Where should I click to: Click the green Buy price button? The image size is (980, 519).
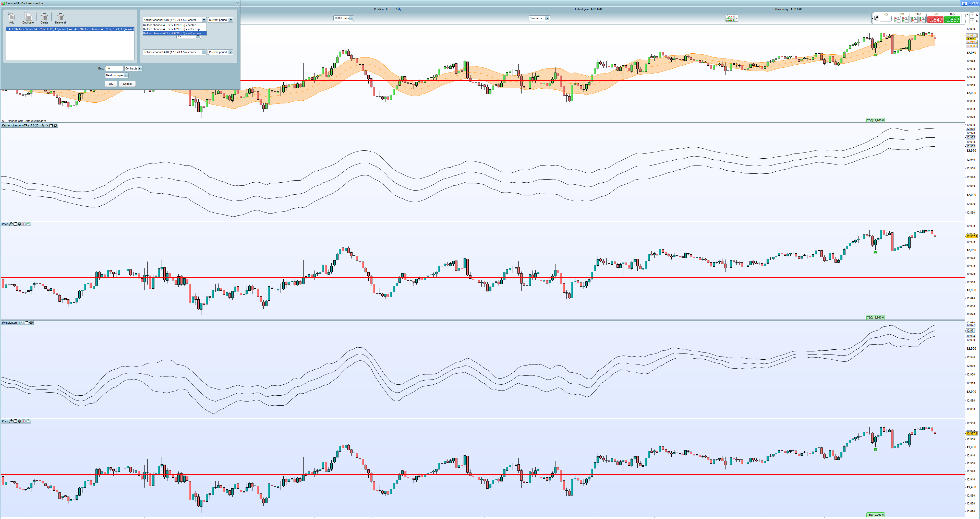[952, 20]
